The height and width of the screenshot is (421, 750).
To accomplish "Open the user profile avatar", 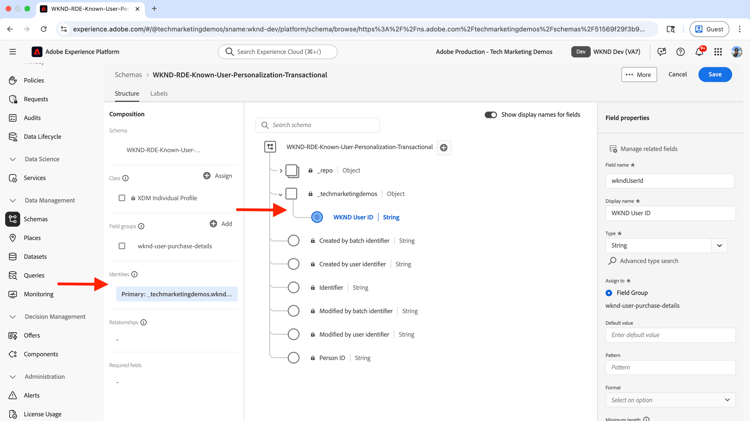I will coord(737,52).
